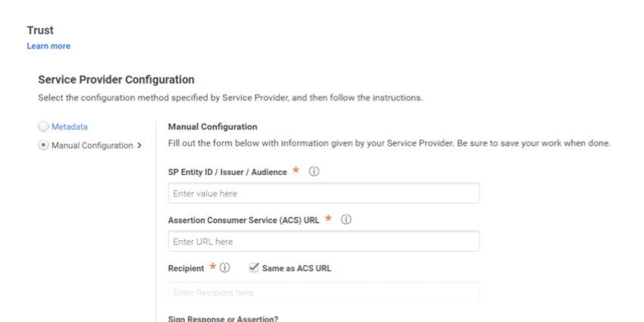
Task: Click the Recipient info icon
Action: pyautogui.click(x=225, y=268)
